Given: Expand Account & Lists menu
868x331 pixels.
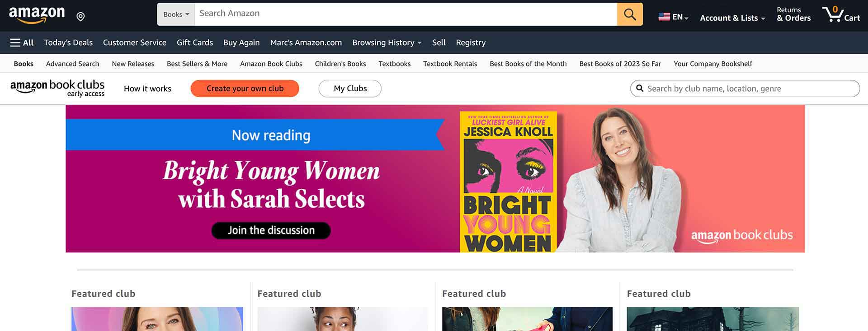Looking at the screenshot, I should point(732,18).
